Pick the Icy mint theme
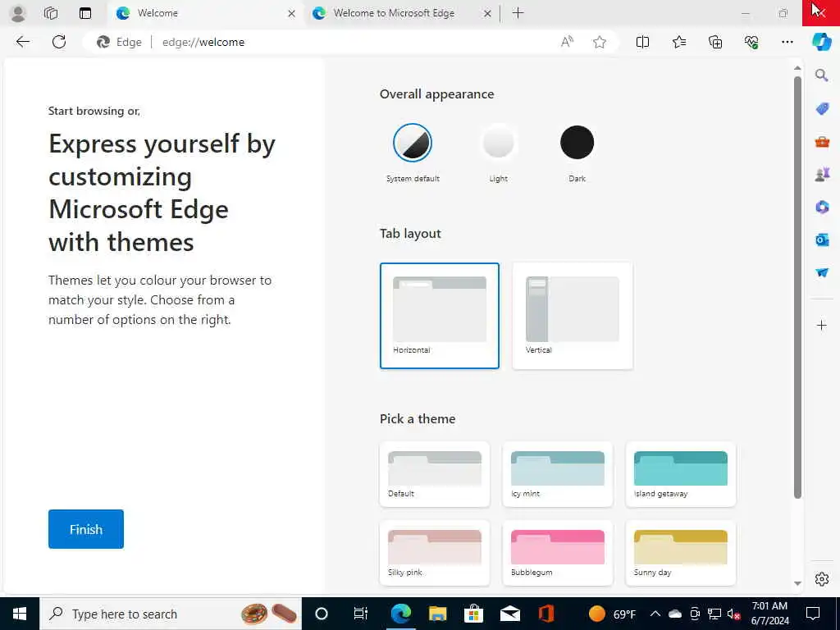Screen dimensions: 840x630 tap(558, 474)
